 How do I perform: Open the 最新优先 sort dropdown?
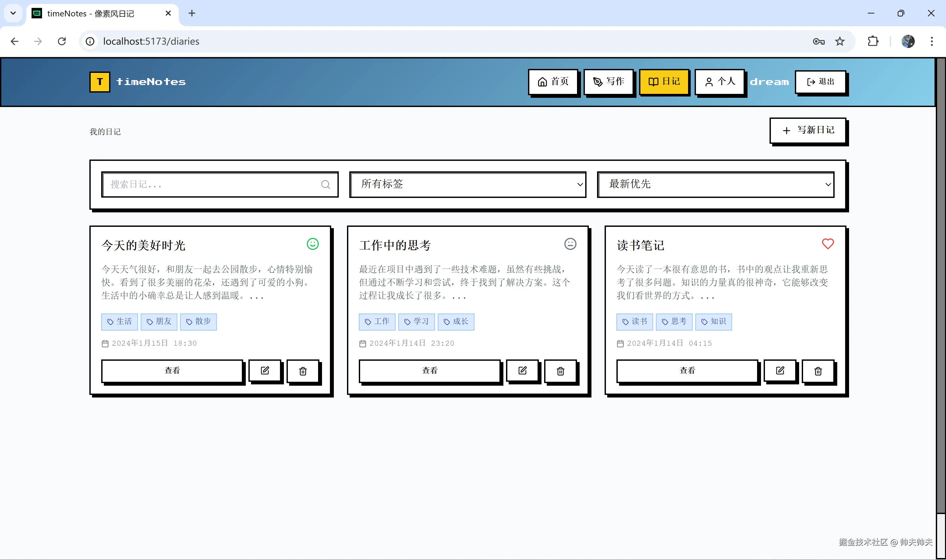[x=715, y=184]
